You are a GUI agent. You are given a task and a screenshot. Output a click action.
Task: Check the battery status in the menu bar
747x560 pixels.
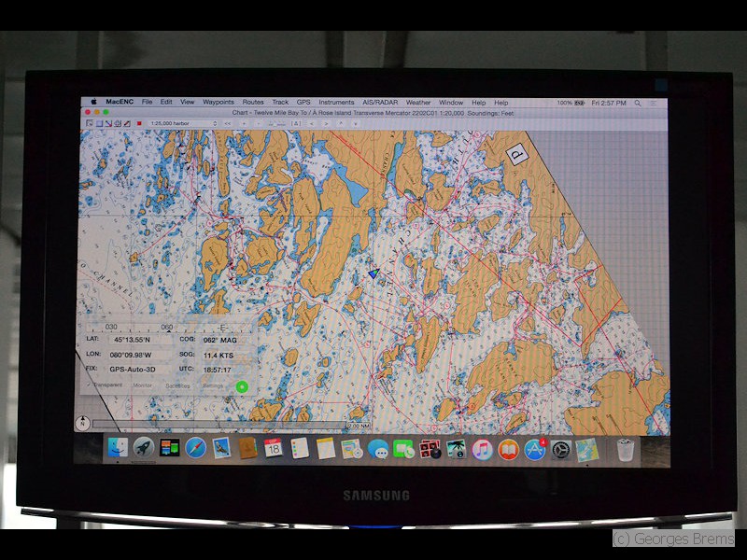click(571, 103)
